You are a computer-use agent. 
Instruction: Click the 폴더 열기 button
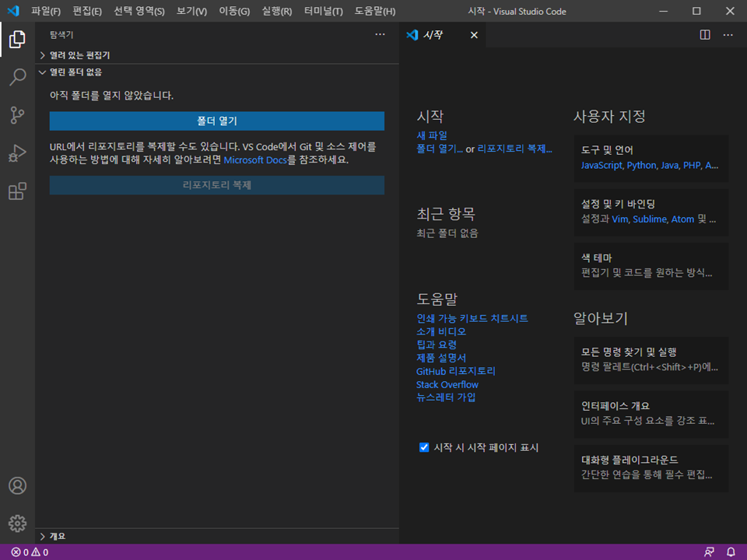pyautogui.click(x=217, y=121)
